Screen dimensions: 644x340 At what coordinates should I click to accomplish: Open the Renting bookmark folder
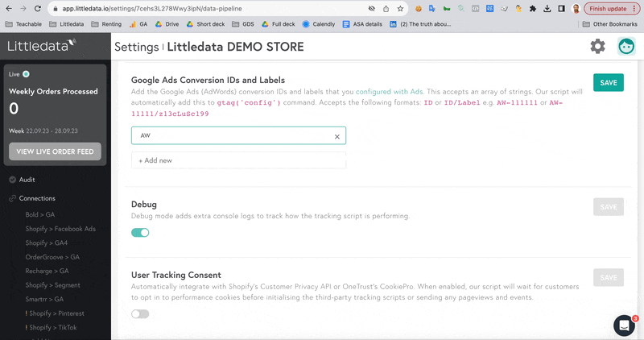(106, 24)
